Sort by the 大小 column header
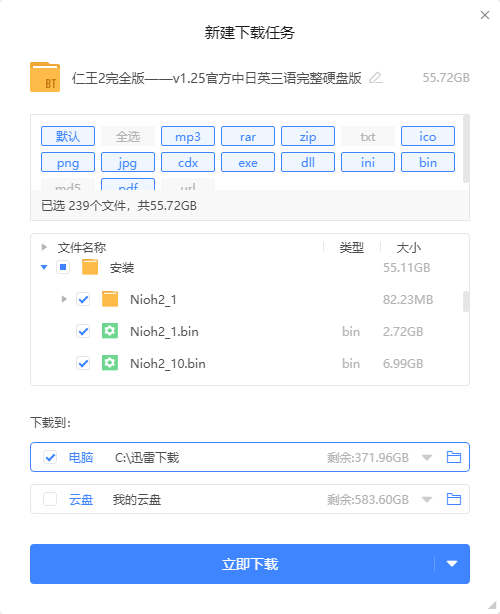 tap(408, 247)
